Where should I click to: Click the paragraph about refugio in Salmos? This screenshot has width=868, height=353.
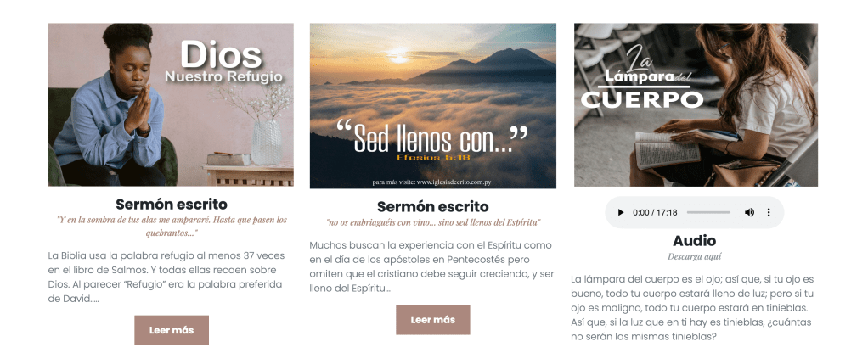point(166,277)
